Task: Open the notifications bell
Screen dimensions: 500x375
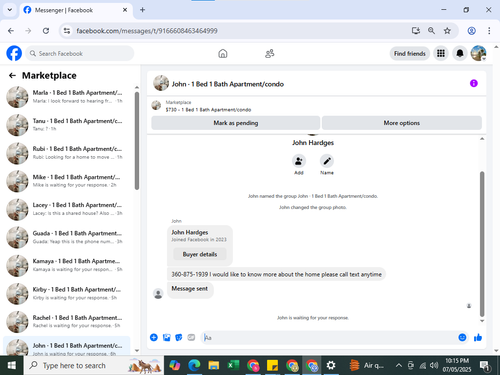Action: [460, 53]
